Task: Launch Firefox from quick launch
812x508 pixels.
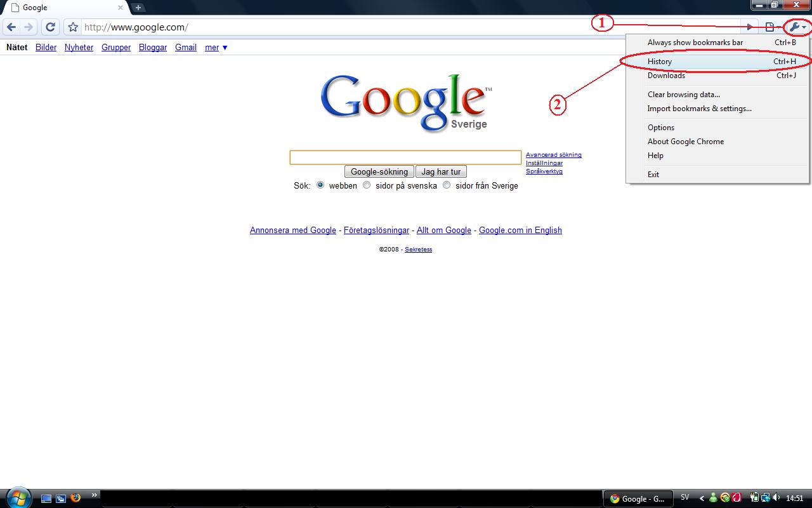Action: point(76,498)
